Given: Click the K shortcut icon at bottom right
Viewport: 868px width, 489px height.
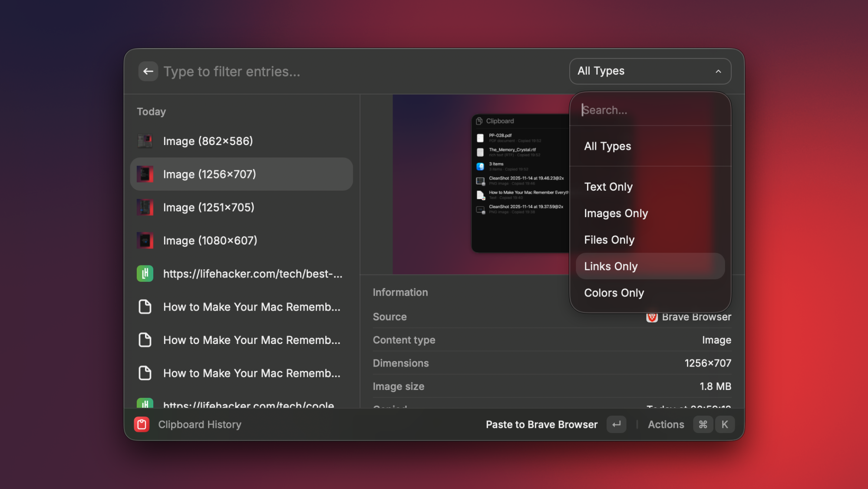Looking at the screenshot, I should coord(725,424).
